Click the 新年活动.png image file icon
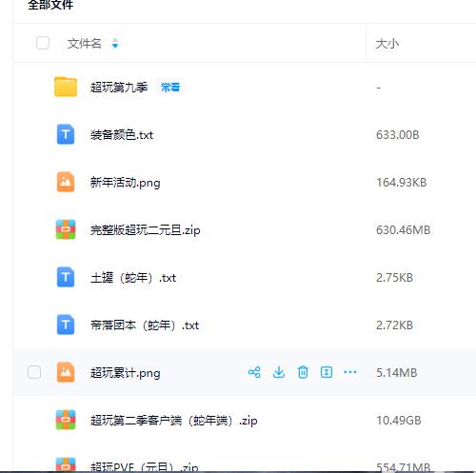The width and height of the screenshot is (476, 473). 66,182
